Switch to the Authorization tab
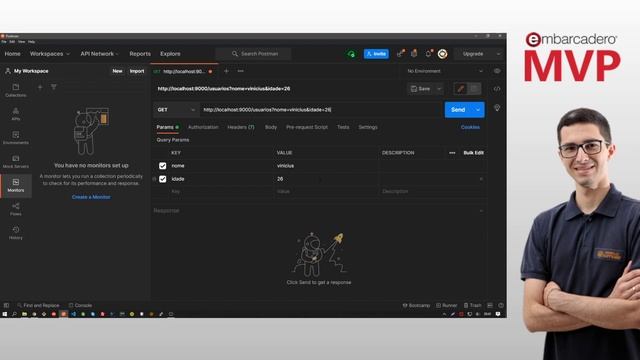The height and width of the screenshot is (360, 640). click(x=203, y=127)
